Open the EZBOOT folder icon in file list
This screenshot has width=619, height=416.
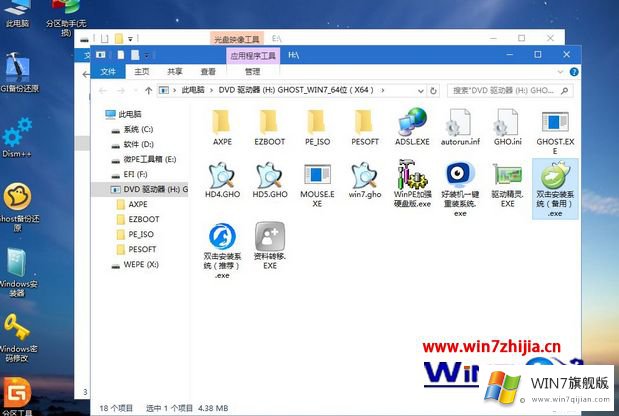point(269,122)
